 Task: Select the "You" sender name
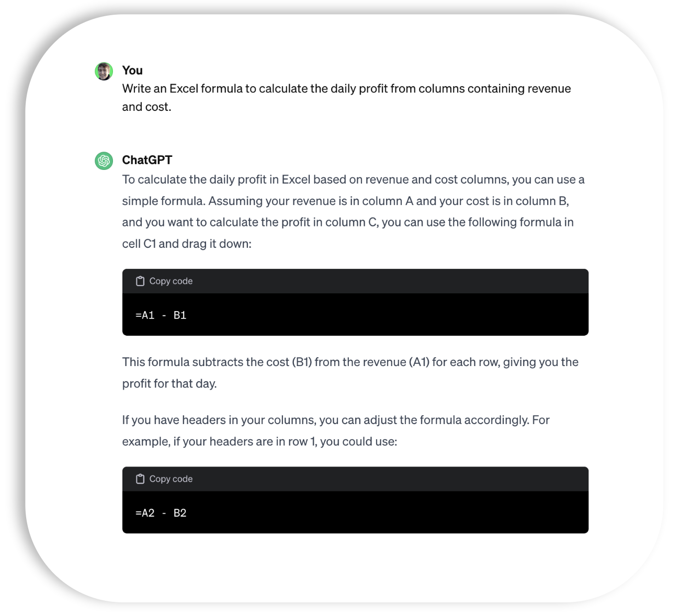pos(132,70)
